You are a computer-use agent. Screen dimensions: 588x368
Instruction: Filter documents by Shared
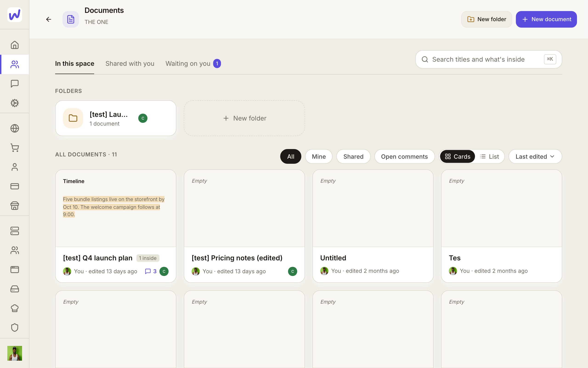[x=353, y=156]
